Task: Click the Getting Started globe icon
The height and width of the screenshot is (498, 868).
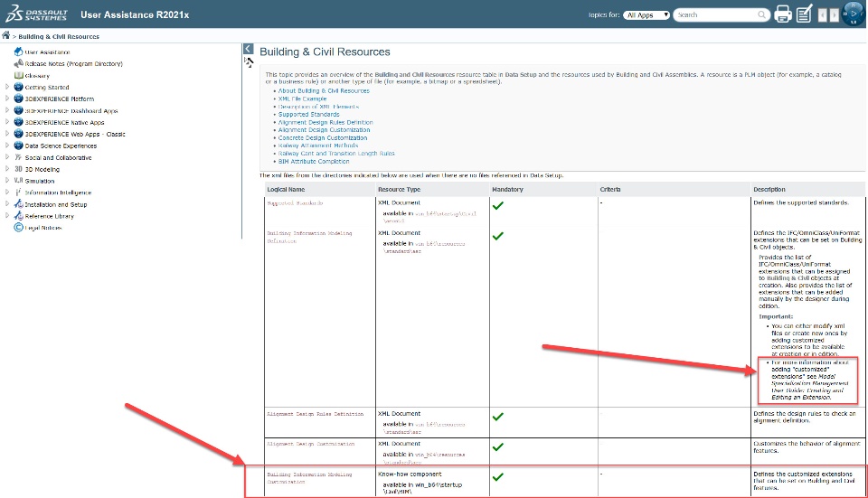Action: click(x=18, y=87)
